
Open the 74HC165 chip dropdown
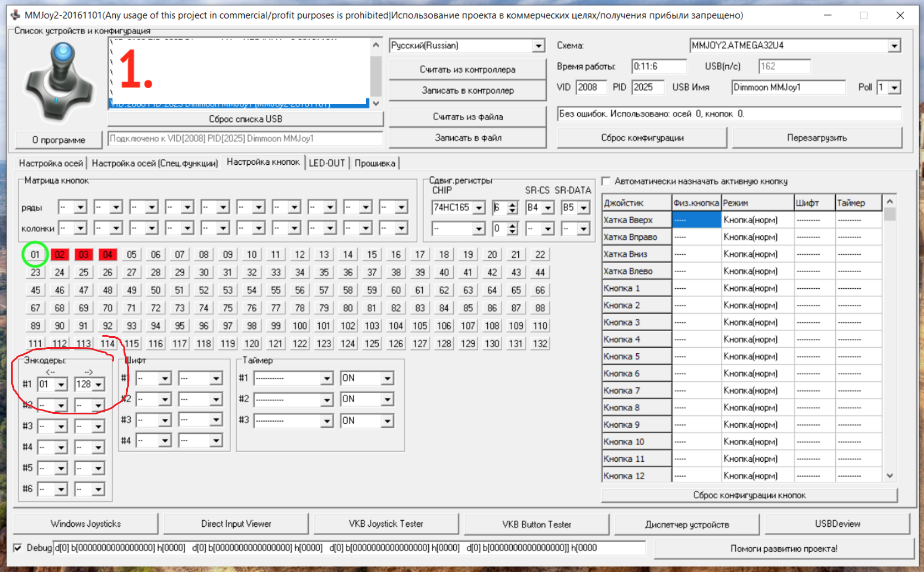click(x=479, y=208)
